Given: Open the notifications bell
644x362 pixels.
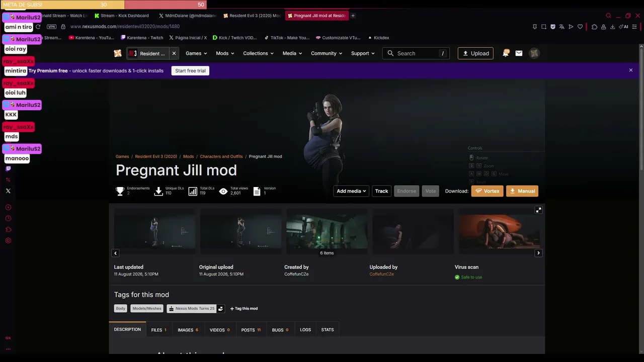Looking at the screenshot, I should 506,53.
